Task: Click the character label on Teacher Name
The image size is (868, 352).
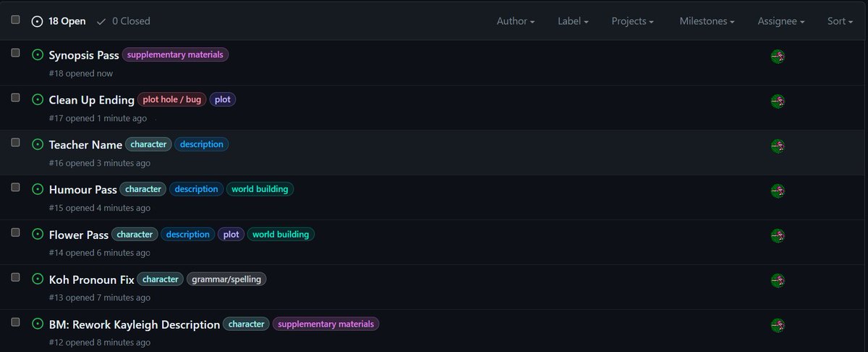Action: coord(148,145)
